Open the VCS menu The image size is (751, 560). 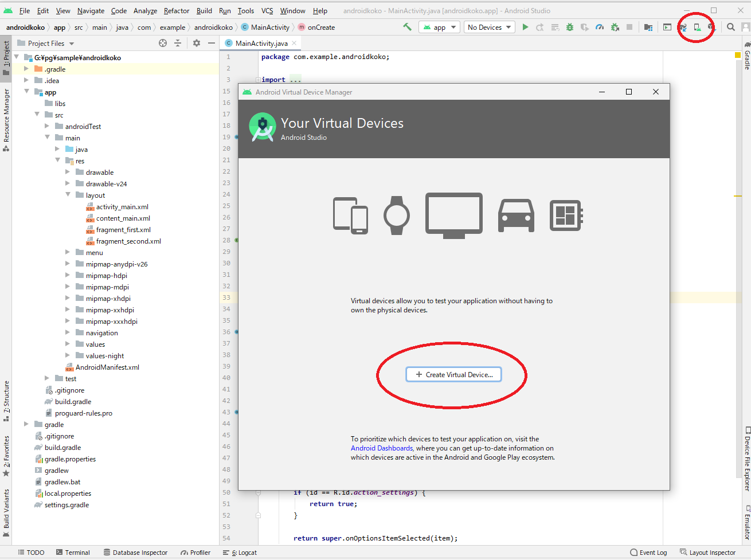coord(267,11)
